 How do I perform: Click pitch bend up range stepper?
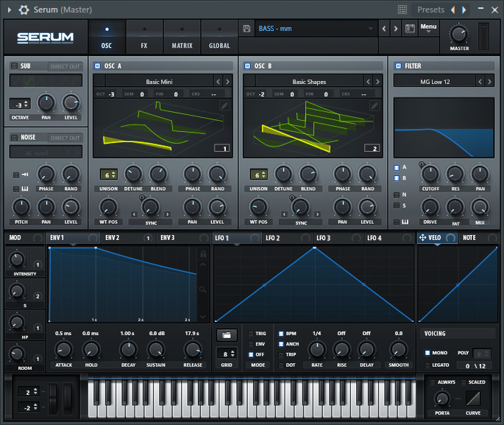(29, 392)
